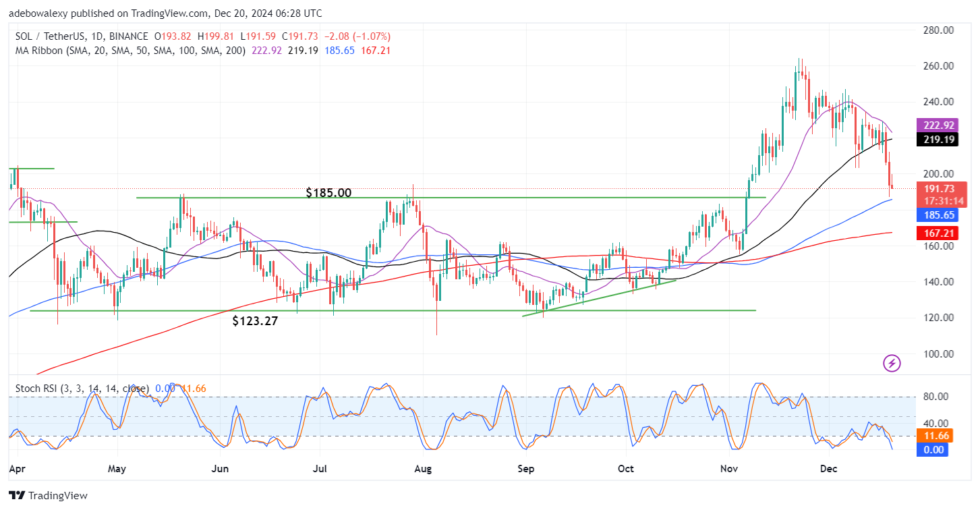Click the red 191.73 current price tag

click(940, 189)
